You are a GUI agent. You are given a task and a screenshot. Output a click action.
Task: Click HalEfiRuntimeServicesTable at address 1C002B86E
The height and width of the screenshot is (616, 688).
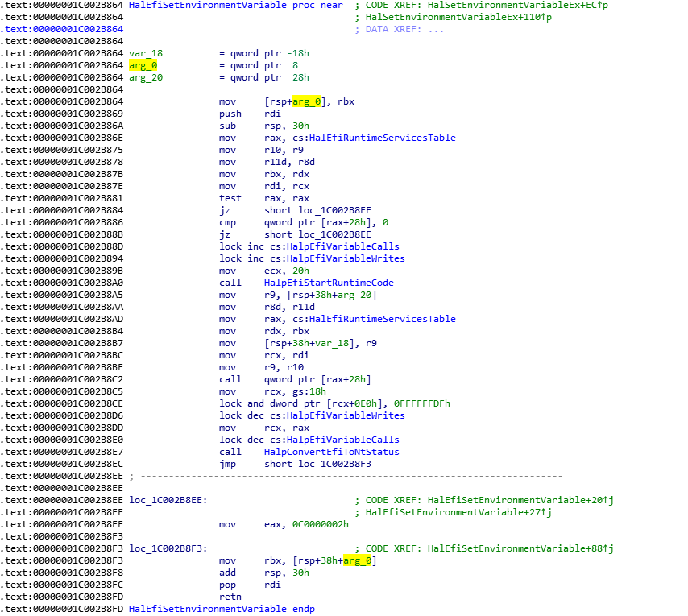383,138
